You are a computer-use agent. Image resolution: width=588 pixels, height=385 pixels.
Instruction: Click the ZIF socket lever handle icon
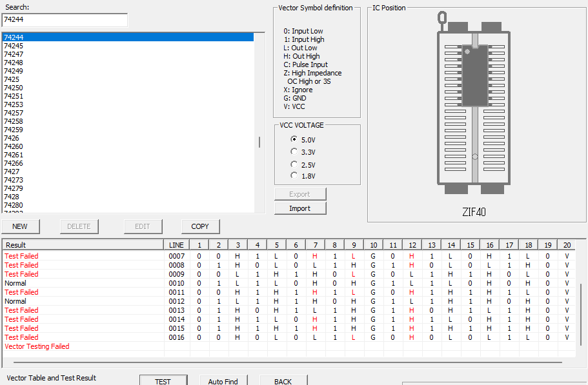[442, 21]
